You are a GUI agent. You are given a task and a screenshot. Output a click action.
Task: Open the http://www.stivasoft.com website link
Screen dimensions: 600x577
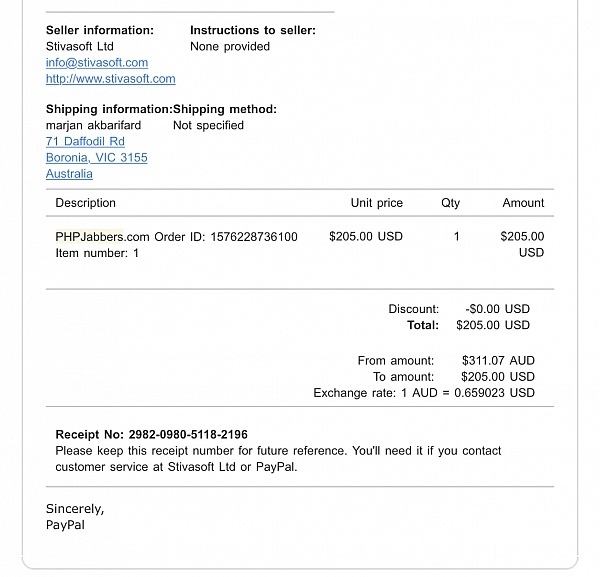click(110, 78)
